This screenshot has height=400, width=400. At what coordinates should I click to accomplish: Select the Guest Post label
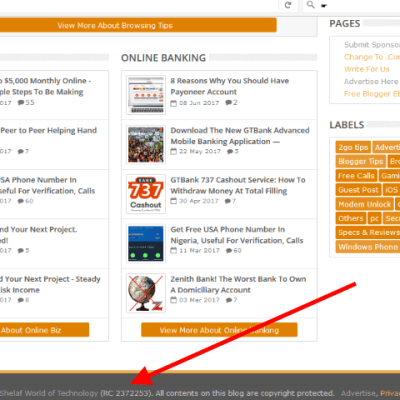click(358, 190)
